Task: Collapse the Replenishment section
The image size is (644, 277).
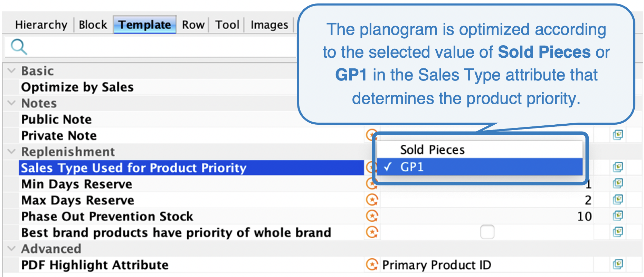Action: click(11, 152)
